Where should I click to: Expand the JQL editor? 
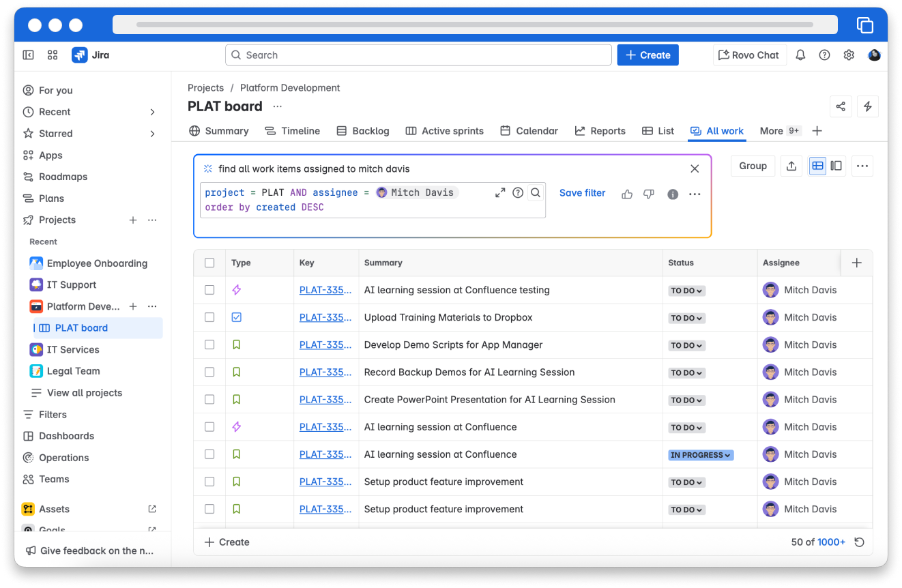[x=500, y=193]
